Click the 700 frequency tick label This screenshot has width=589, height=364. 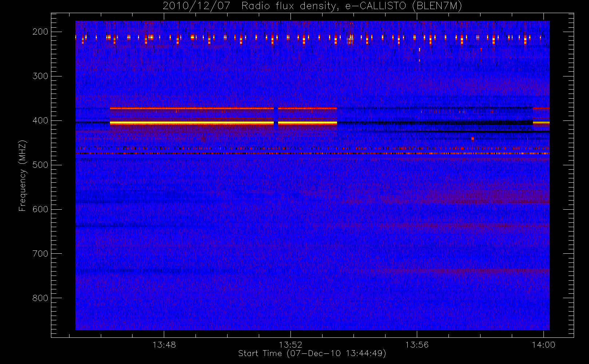point(40,254)
